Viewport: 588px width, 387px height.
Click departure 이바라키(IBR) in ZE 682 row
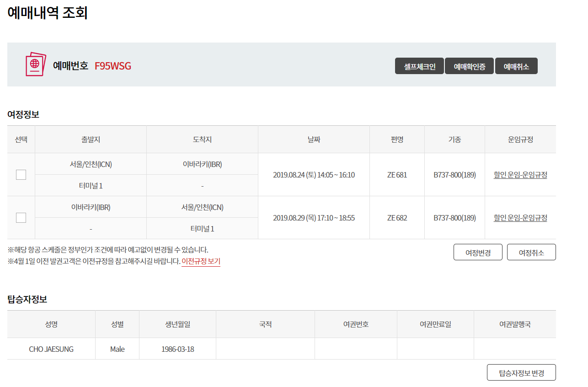[x=91, y=207]
